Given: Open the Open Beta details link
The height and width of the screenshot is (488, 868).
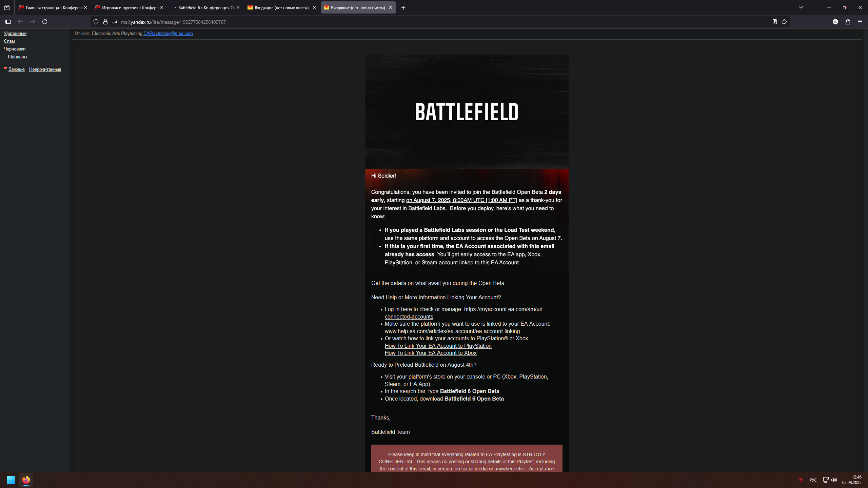Looking at the screenshot, I should tap(398, 283).
